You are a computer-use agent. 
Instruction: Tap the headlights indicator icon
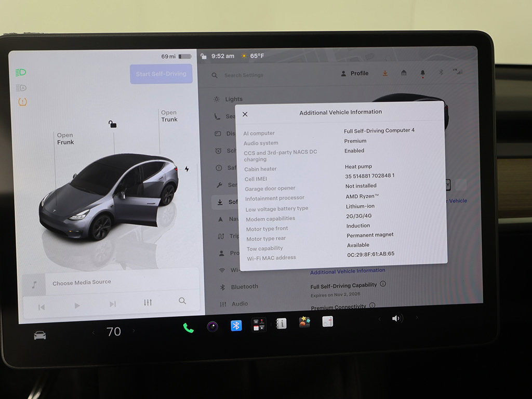[x=21, y=72]
